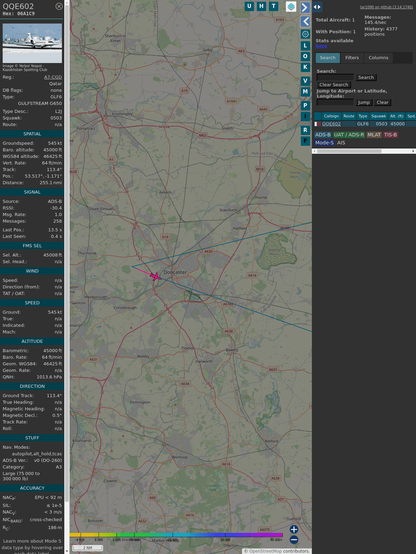This screenshot has height=554, width=416.
Task: Toggle the O map option button
Action: point(305,56)
